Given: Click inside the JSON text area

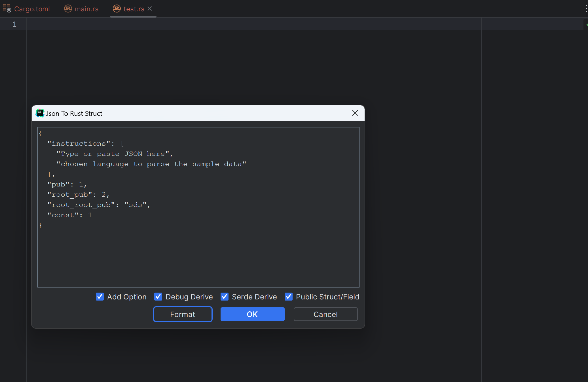Looking at the screenshot, I should [198, 250].
